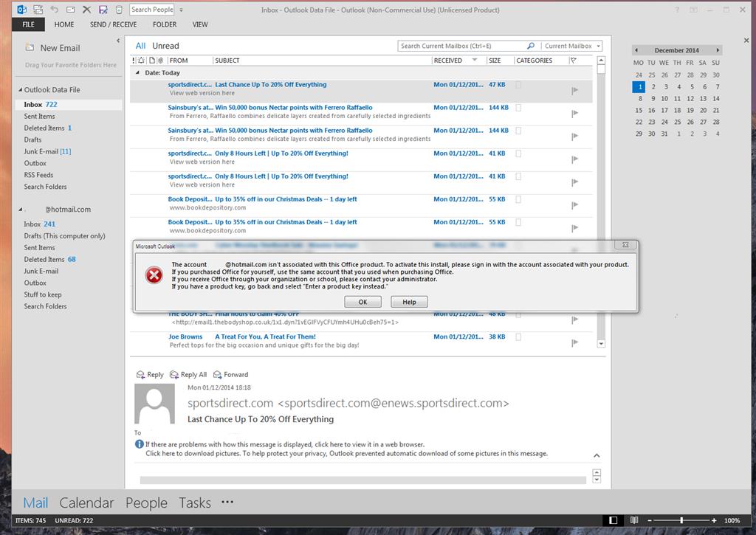Click the Forward icon in reading pane
Viewport: 756px width, 535px height.
(x=218, y=375)
